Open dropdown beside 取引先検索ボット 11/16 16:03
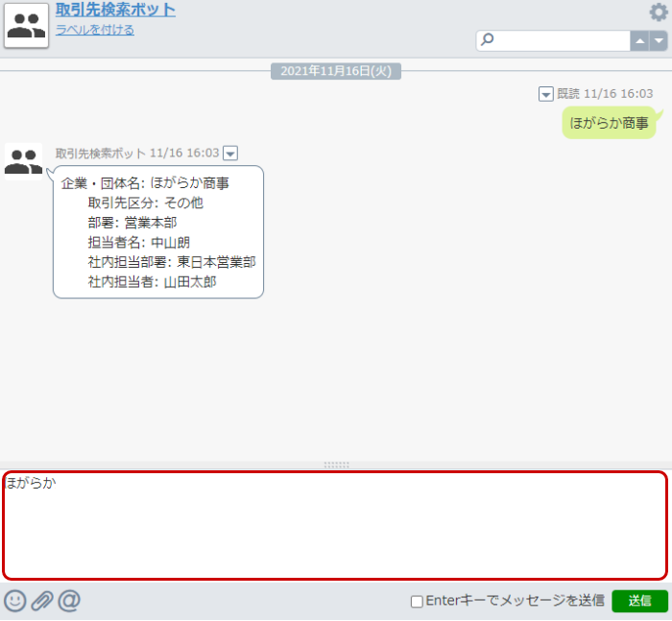Screen dimensions: 672x621 [230, 153]
